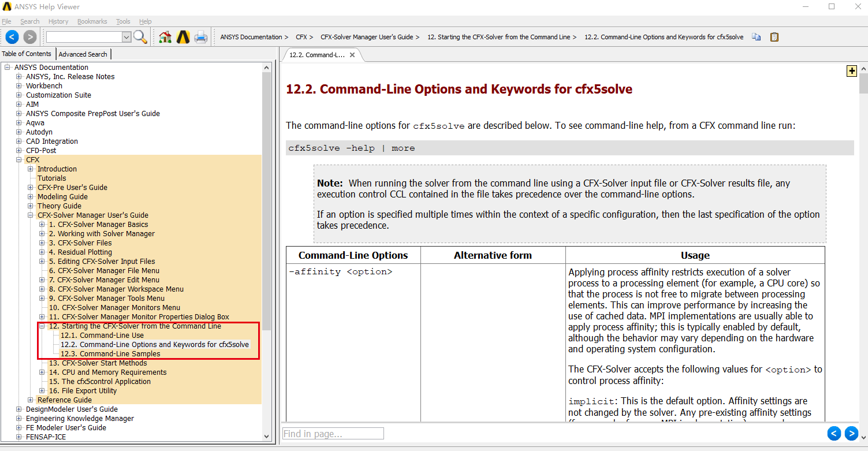Find previous match with blue left arrow

834,433
